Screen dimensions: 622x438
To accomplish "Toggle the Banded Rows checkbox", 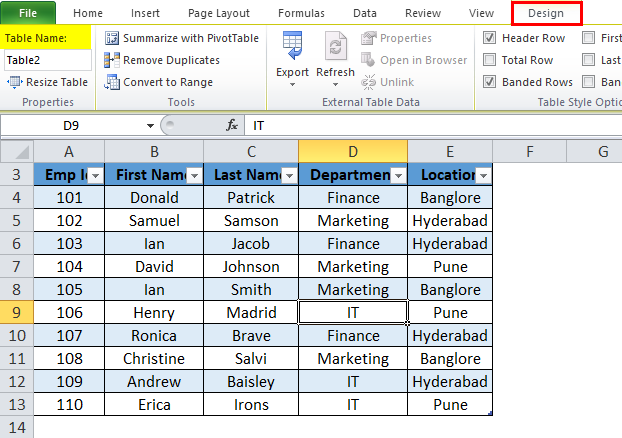I will [x=489, y=82].
